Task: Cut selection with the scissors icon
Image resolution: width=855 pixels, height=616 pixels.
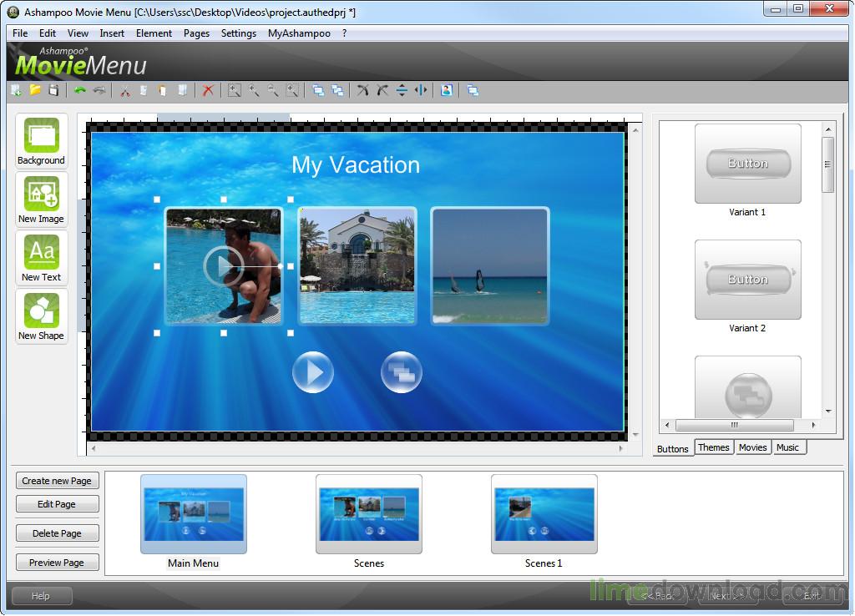Action: click(x=125, y=90)
